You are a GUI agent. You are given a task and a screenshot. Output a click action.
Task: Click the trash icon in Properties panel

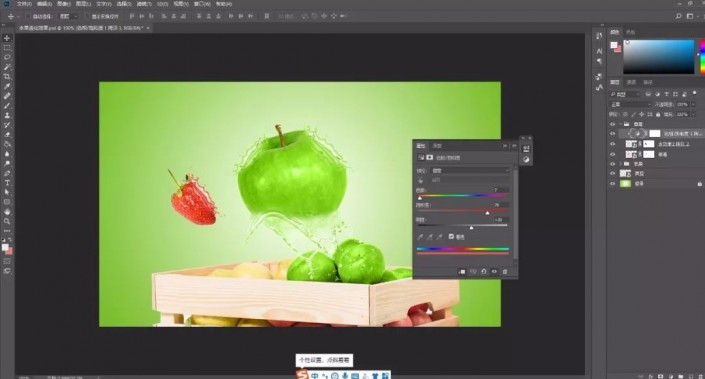coord(505,272)
